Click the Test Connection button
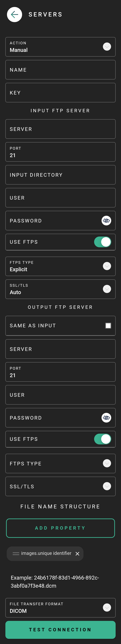121x644 pixels. (x=60, y=630)
